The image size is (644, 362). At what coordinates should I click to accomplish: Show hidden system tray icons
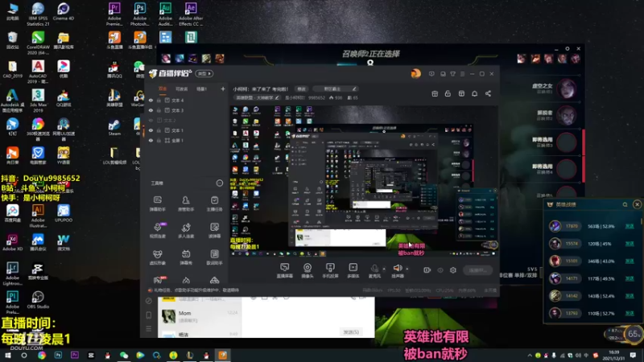click(x=530, y=356)
